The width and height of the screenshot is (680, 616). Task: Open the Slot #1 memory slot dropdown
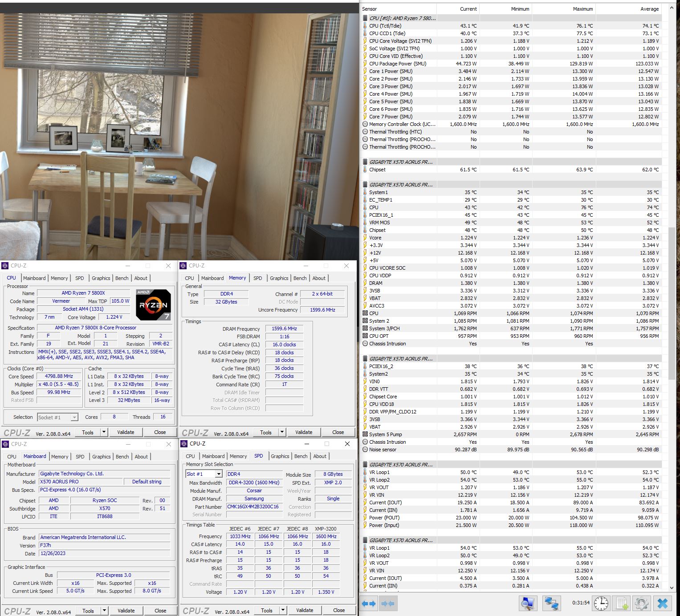coord(218,474)
